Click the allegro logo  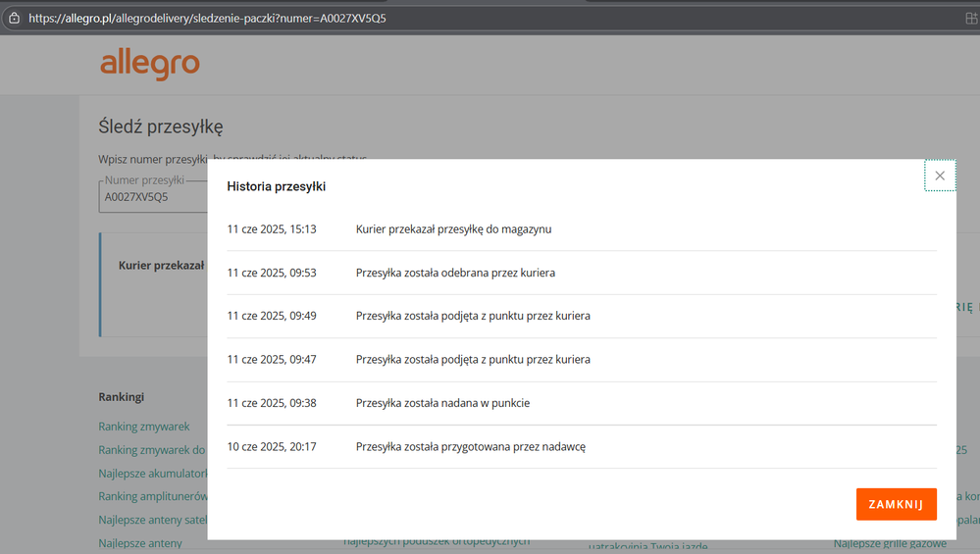click(149, 64)
